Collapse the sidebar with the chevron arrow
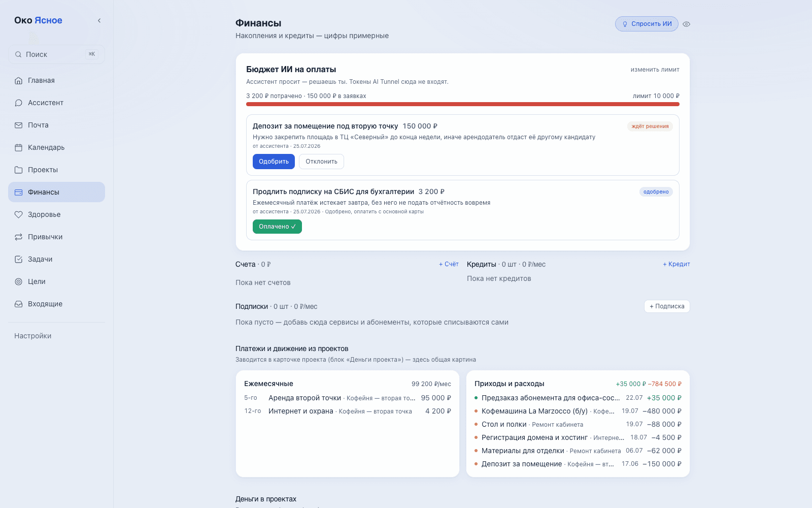Viewport: 812px width, 508px height. pos(99,20)
